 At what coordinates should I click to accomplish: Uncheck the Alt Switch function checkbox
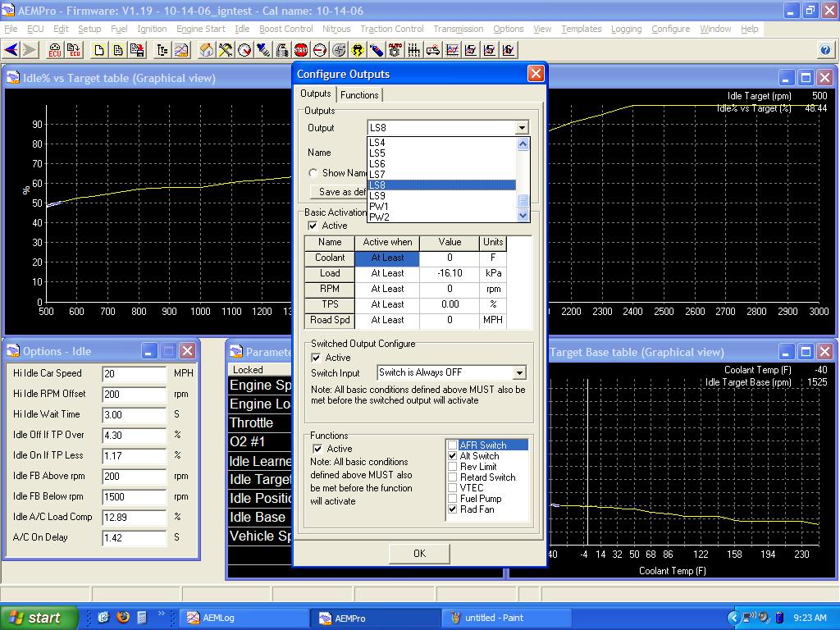click(453, 456)
